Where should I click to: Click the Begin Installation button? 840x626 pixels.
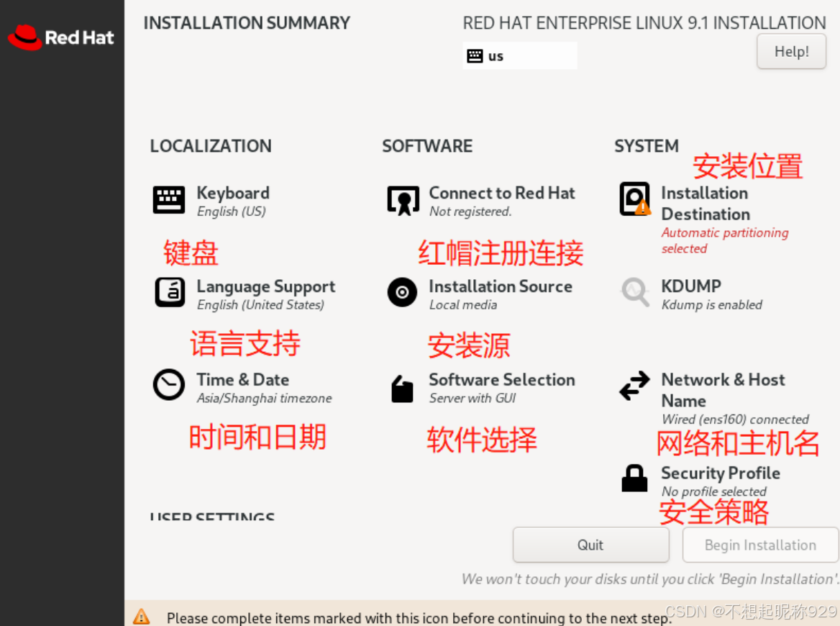[760, 545]
